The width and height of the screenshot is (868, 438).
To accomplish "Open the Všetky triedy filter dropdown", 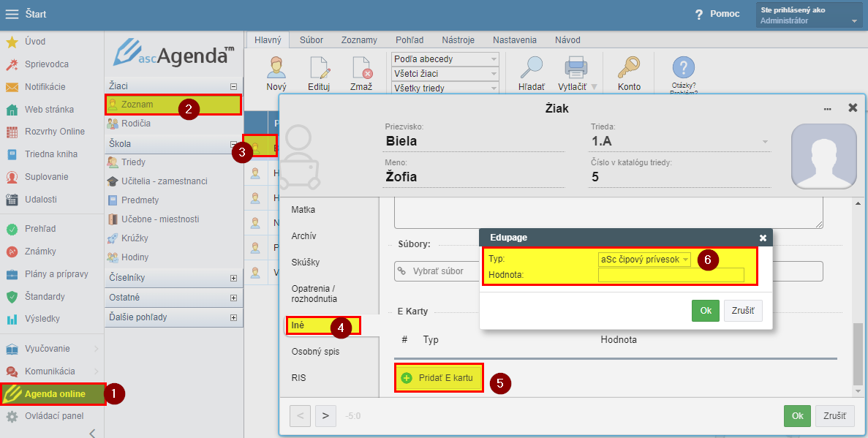I will (445, 88).
